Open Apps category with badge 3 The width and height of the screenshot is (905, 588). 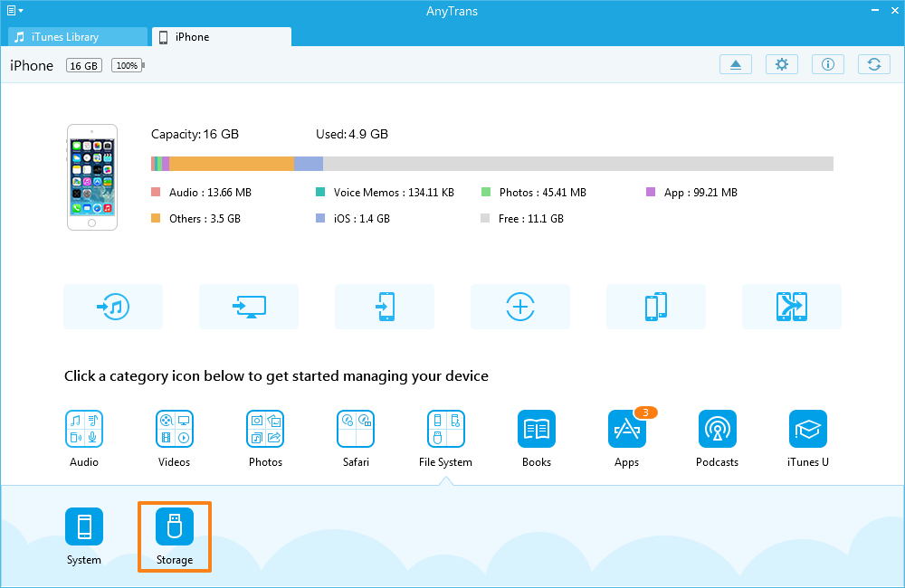[627, 429]
